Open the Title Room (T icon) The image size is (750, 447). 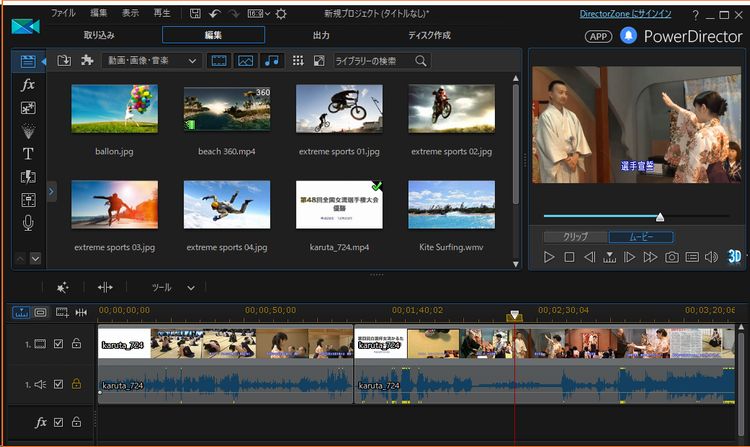[x=28, y=153]
